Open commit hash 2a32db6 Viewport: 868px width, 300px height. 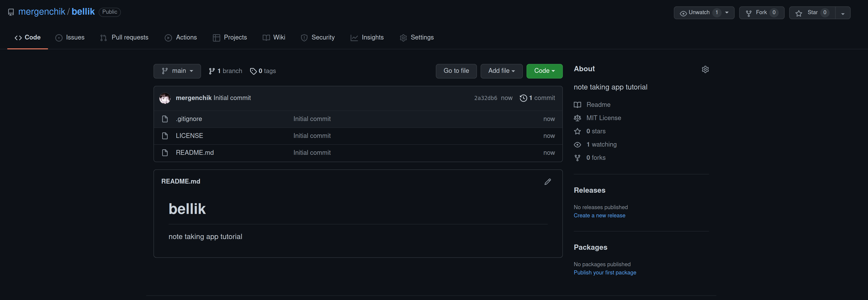(x=486, y=98)
